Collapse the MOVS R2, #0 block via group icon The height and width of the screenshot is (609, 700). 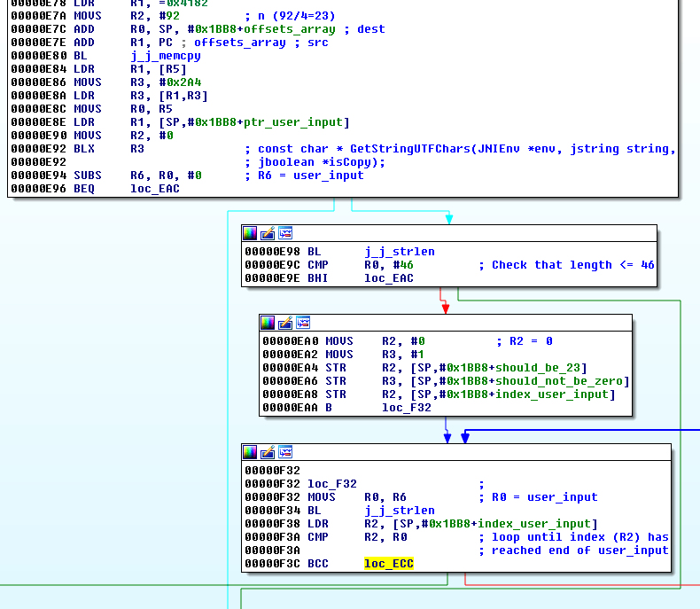click(x=303, y=323)
